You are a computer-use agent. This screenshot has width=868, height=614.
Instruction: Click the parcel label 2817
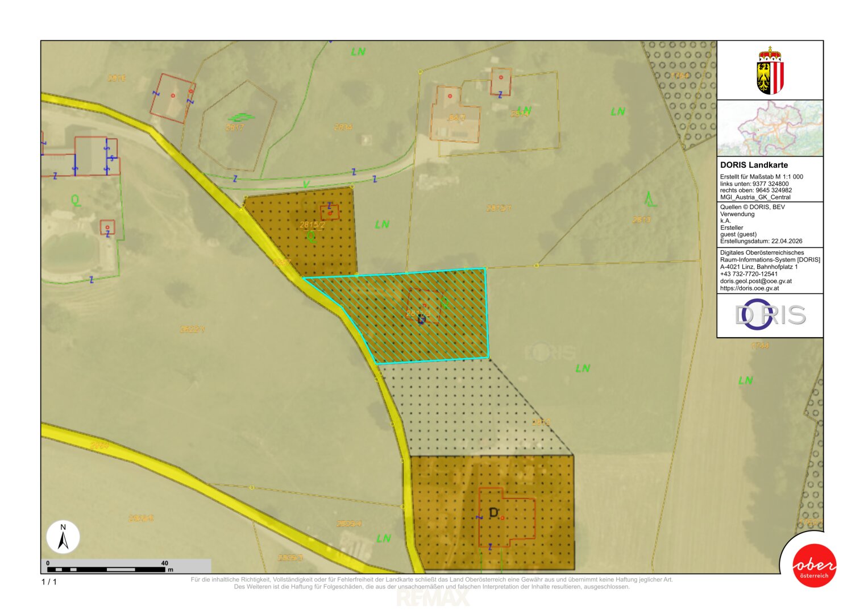coord(234,128)
